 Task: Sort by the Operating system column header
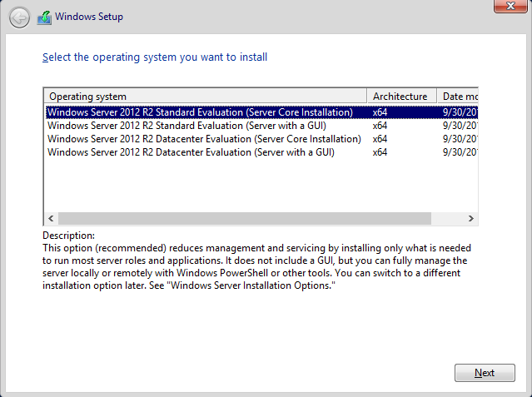pos(204,97)
